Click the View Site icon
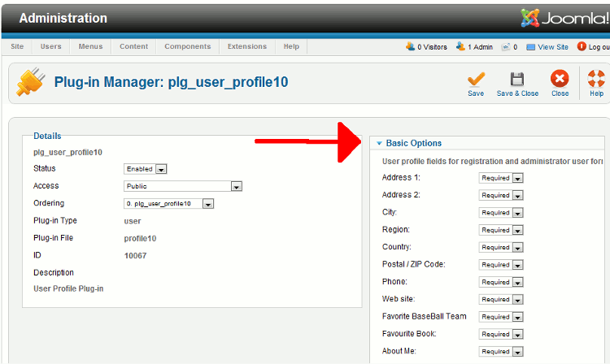This screenshot has height=364, width=610. [531, 47]
